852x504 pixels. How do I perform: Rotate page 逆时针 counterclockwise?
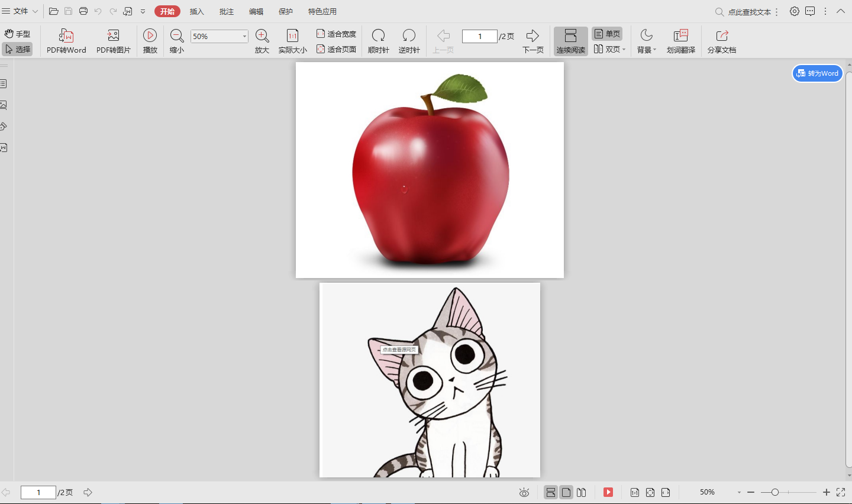pyautogui.click(x=409, y=41)
